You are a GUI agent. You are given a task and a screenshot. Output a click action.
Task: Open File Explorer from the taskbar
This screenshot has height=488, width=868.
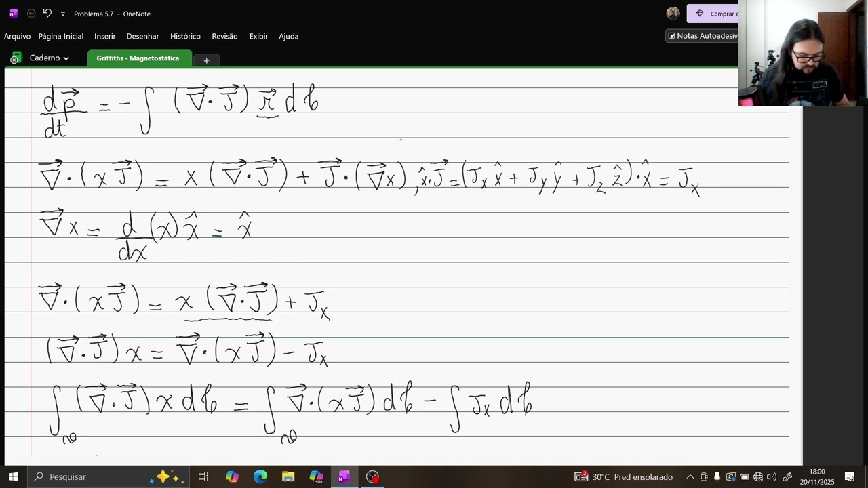click(288, 476)
